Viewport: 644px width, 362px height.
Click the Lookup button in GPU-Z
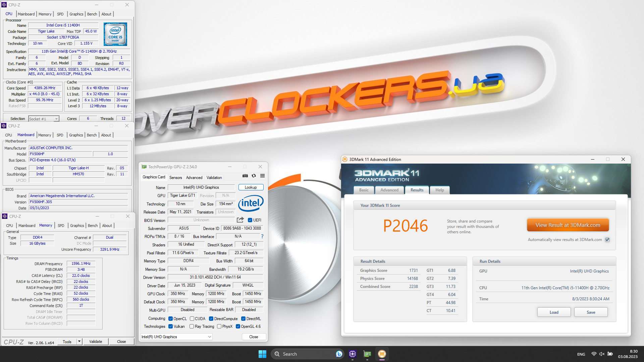click(x=251, y=187)
